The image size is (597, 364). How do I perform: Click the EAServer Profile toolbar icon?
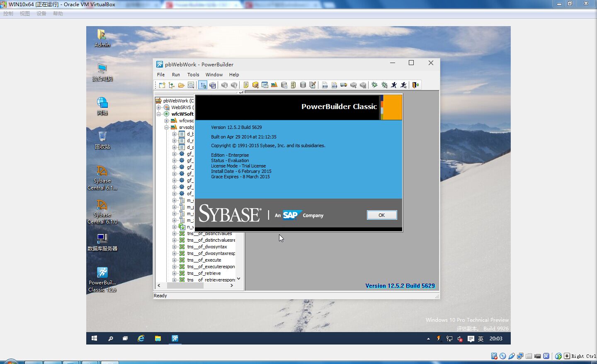click(294, 85)
